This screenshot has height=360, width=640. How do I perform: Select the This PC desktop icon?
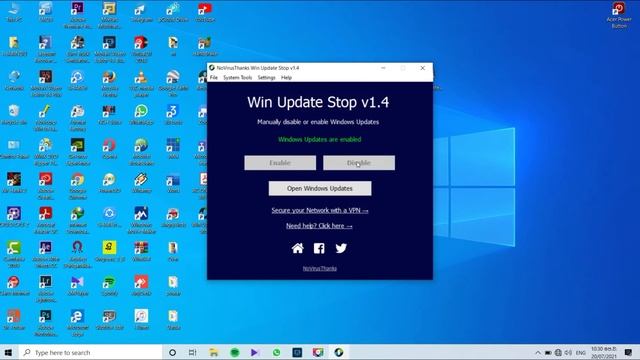14,12
